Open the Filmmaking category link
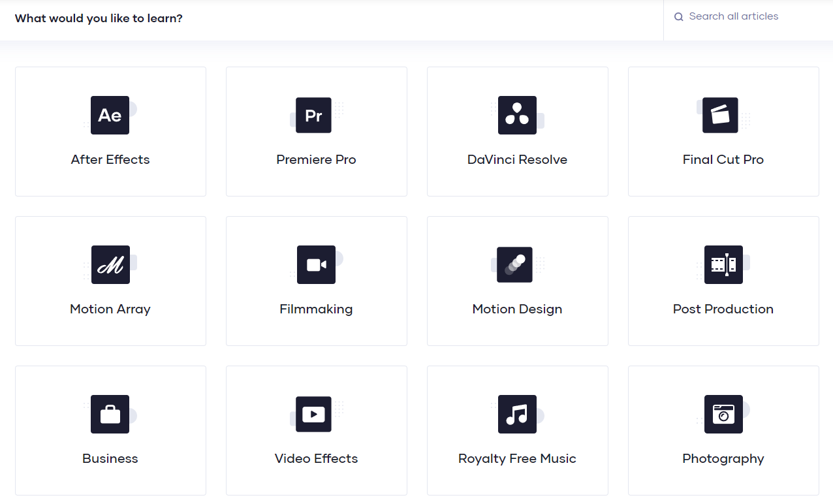833x504 pixels. tap(317, 281)
